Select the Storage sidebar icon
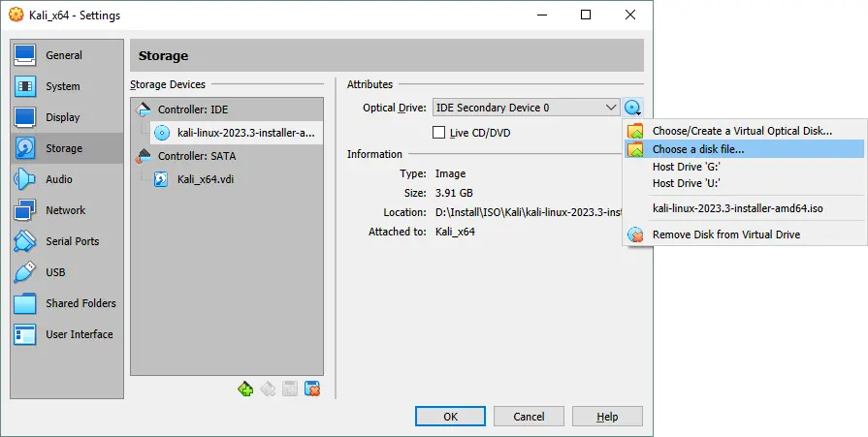 point(25,148)
